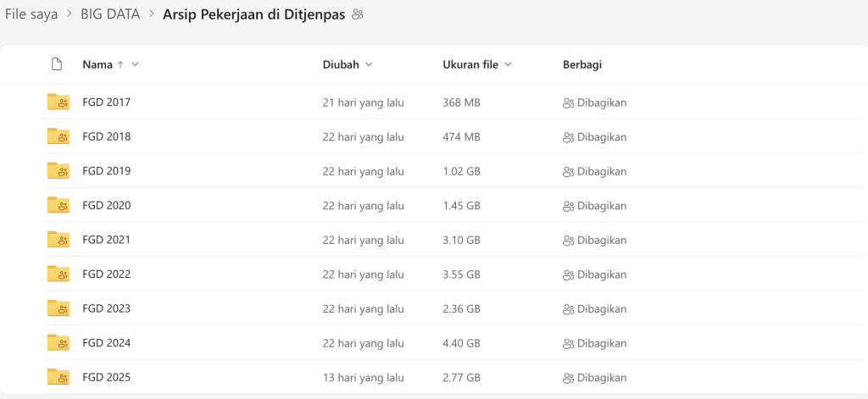This screenshot has height=399, width=868.
Task: Click Dibagikan status for FGD 2018
Action: (x=594, y=137)
